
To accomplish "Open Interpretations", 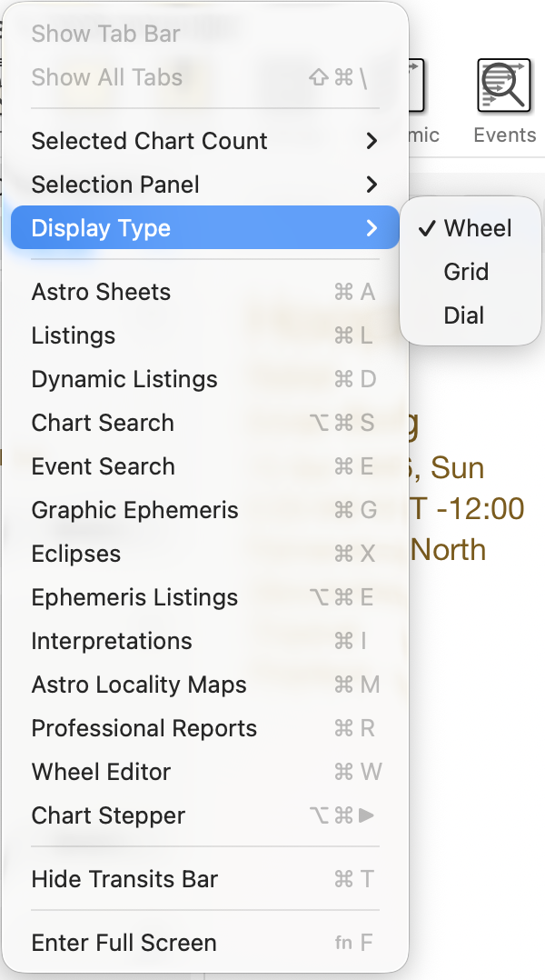I will click(x=111, y=641).
